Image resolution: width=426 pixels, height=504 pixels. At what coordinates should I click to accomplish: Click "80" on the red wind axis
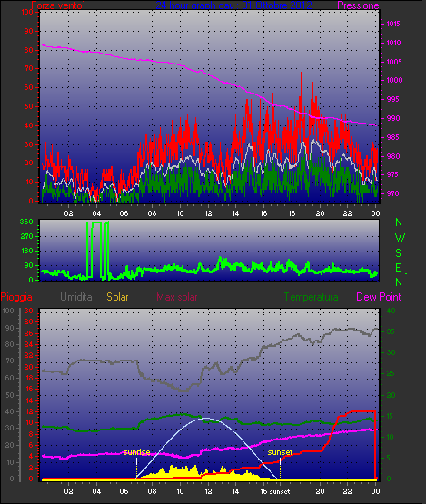pyautogui.click(x=29, y=50)
